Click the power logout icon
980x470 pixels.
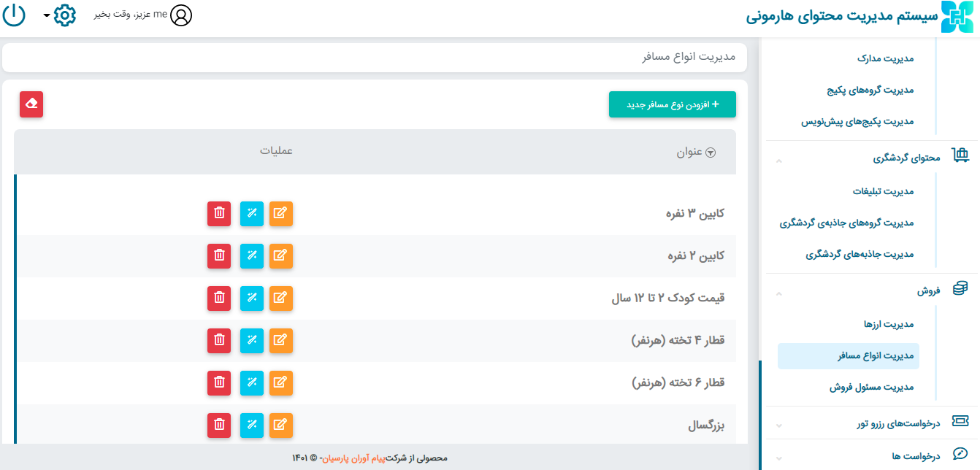pos(14,15)
